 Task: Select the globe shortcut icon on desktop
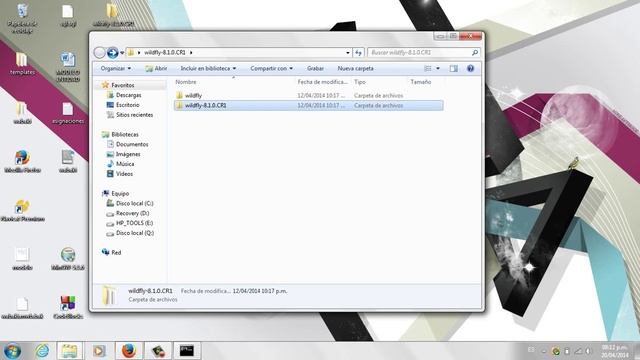coord(68,259)
